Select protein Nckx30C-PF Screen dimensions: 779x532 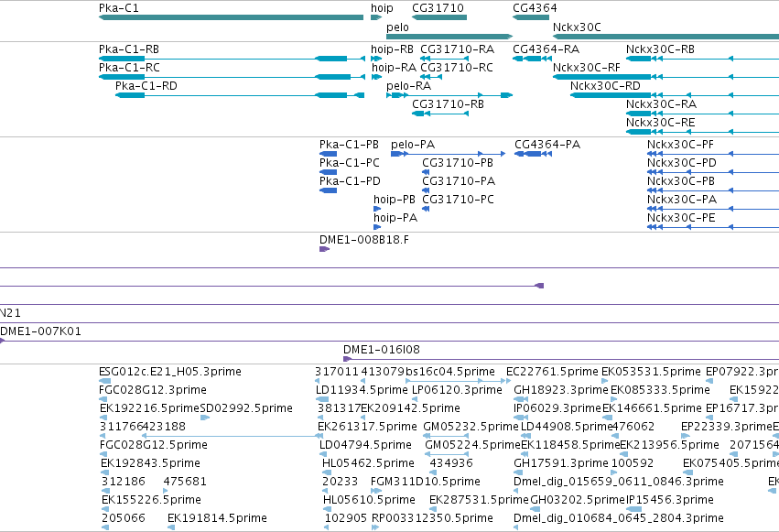(680, 145)
